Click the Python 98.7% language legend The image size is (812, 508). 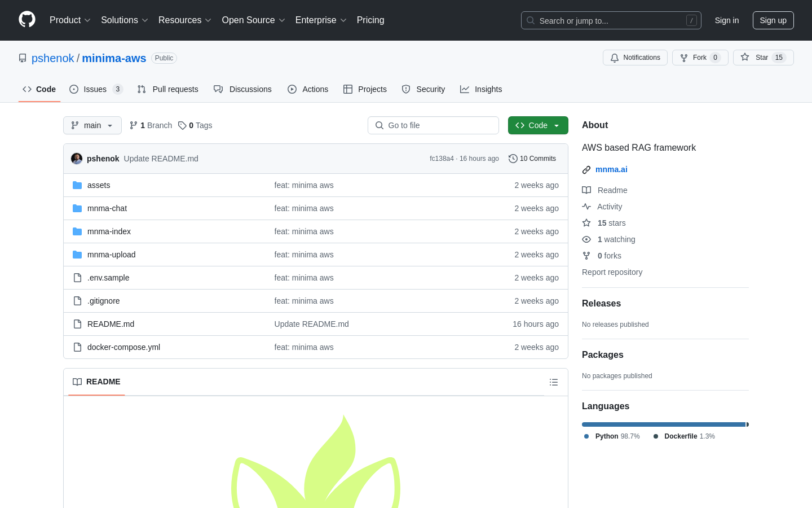(612, 436)
